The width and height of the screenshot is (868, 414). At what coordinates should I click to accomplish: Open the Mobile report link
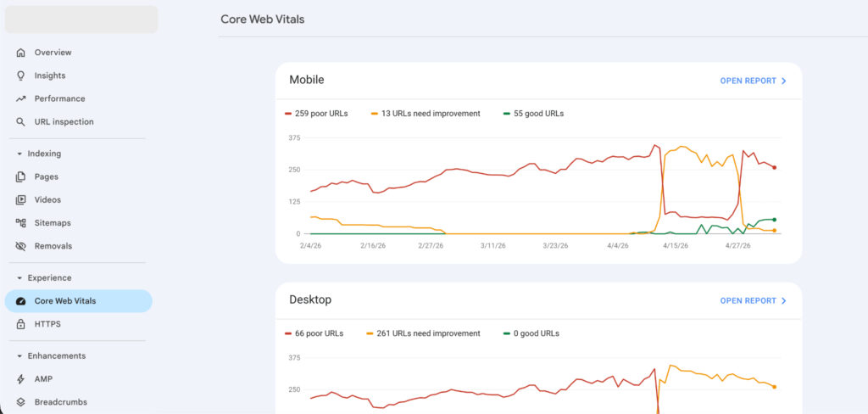748,81
